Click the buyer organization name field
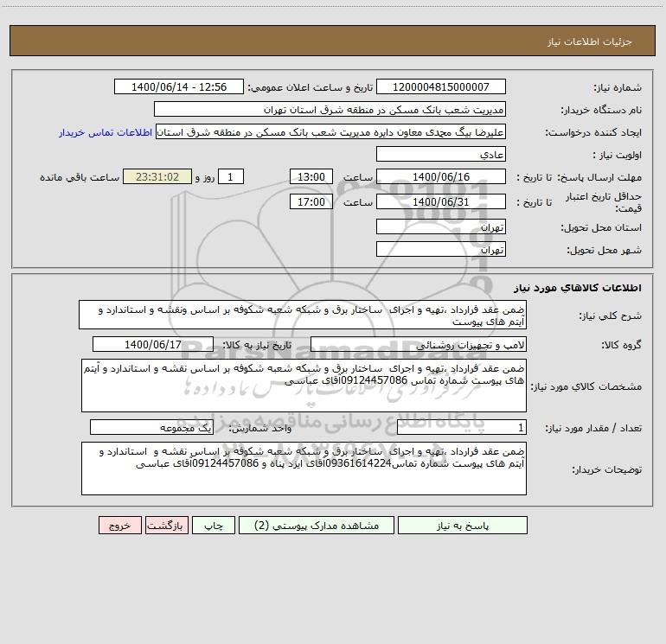This screenshot has height=644, width=666. coord(330,109)
